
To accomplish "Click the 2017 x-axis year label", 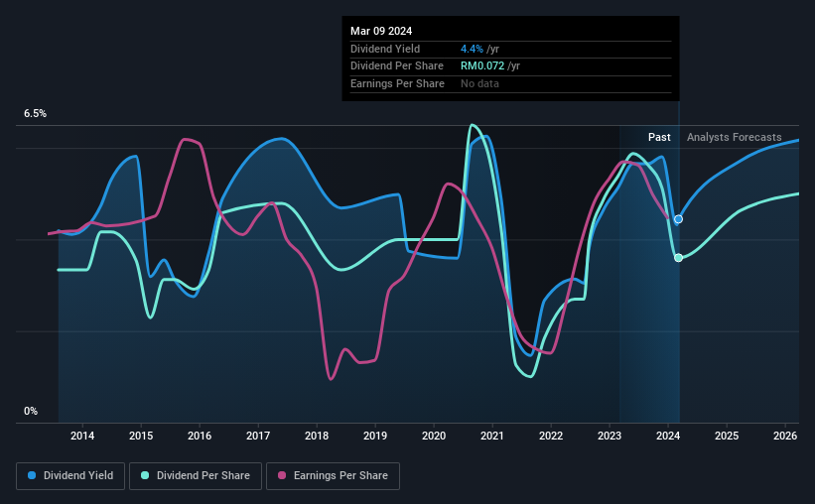I will point(258,436).
